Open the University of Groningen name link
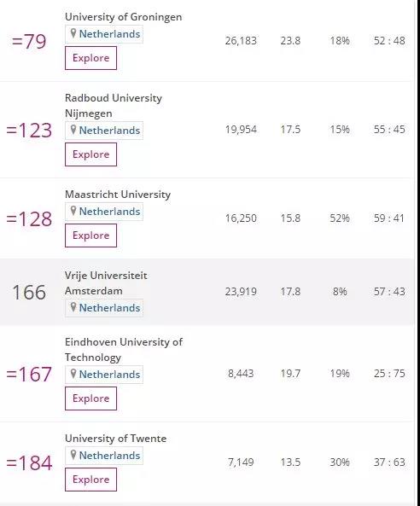Viewport: 420px width, 506px height. (x=123, y=17)
